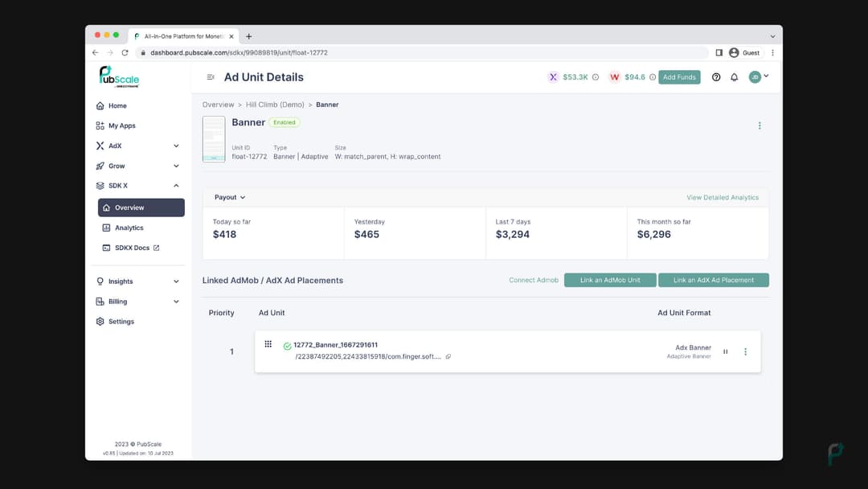
Task: Grab the drag handle on 12772_Banner row
Action: pyautogui.click(x=268, y=344)
